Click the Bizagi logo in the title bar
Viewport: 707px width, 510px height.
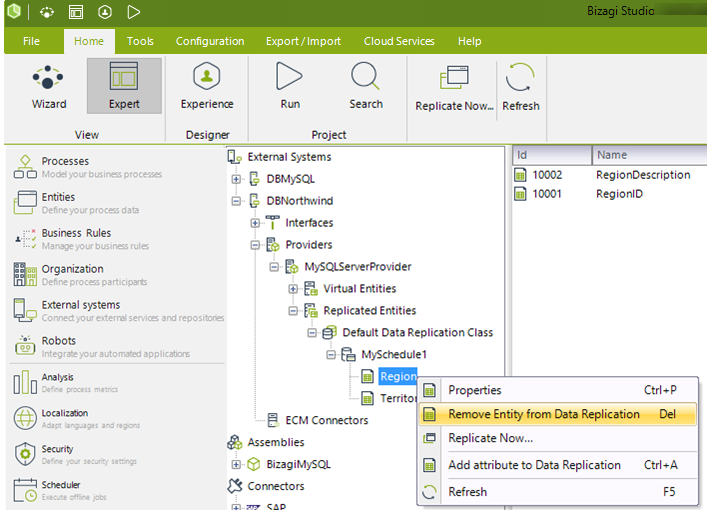tap(14, 11)
